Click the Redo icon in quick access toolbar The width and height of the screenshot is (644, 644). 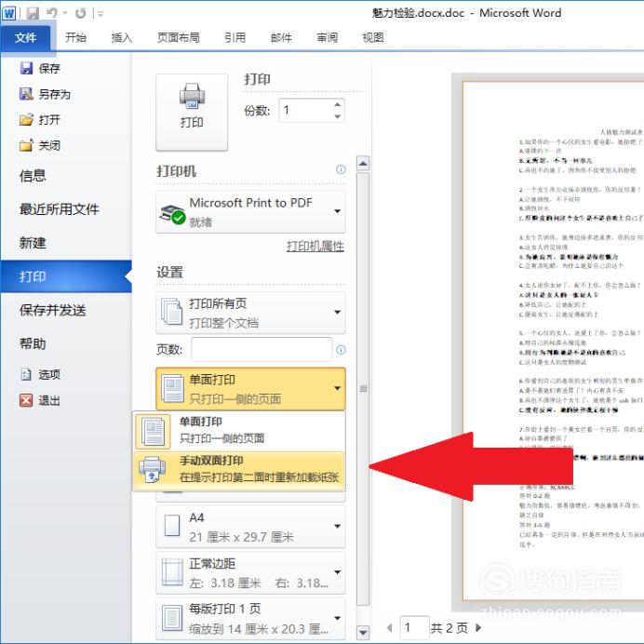pyautogui.click(x=80, y=14)
